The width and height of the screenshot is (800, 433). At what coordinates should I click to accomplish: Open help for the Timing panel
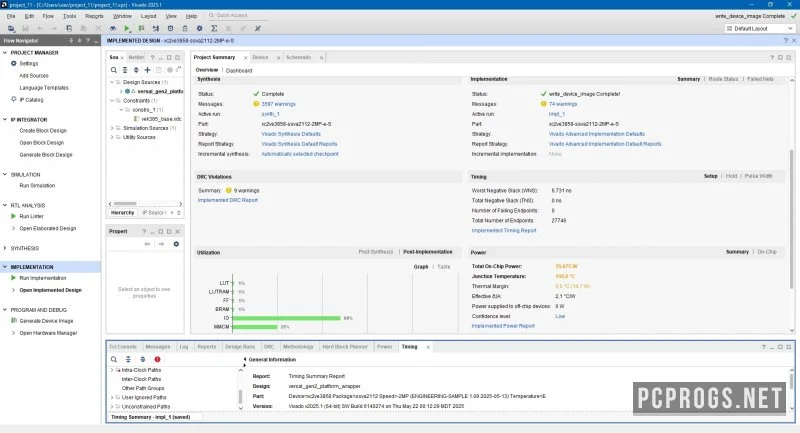[x=763, y=347]
